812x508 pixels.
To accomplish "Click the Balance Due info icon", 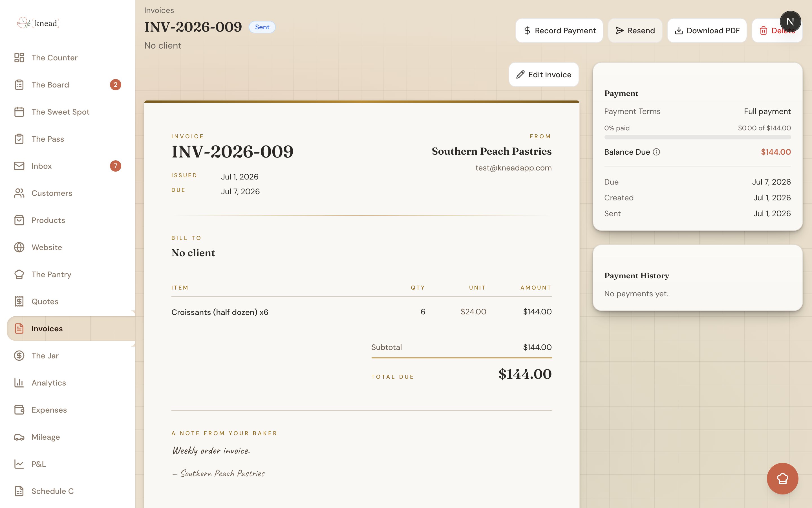I will pyautogui.click(x=656, y=152).
